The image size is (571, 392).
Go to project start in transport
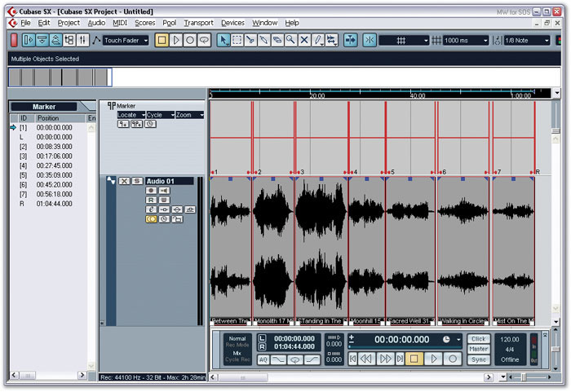(x=352, y=359)
